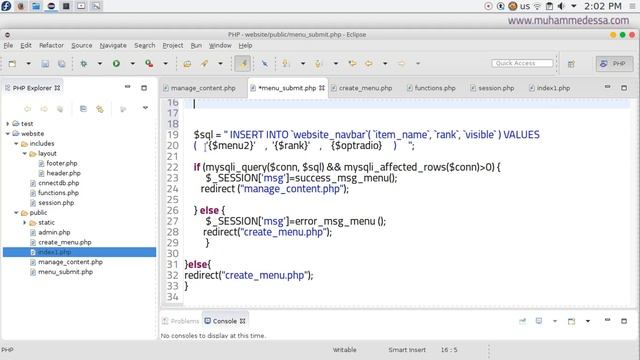Open the New file dropdown arrow
This screenshot has width=640, height=360.
point(28,64)
